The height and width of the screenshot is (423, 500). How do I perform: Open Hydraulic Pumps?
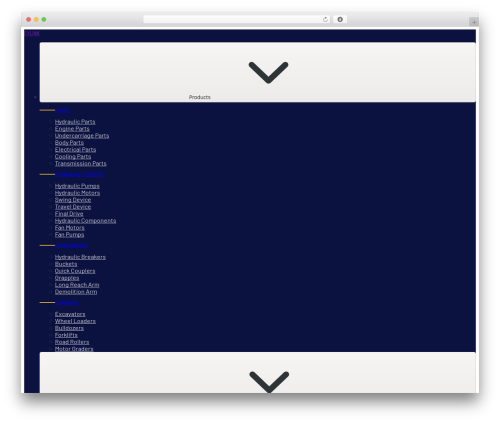click(77, 186)
